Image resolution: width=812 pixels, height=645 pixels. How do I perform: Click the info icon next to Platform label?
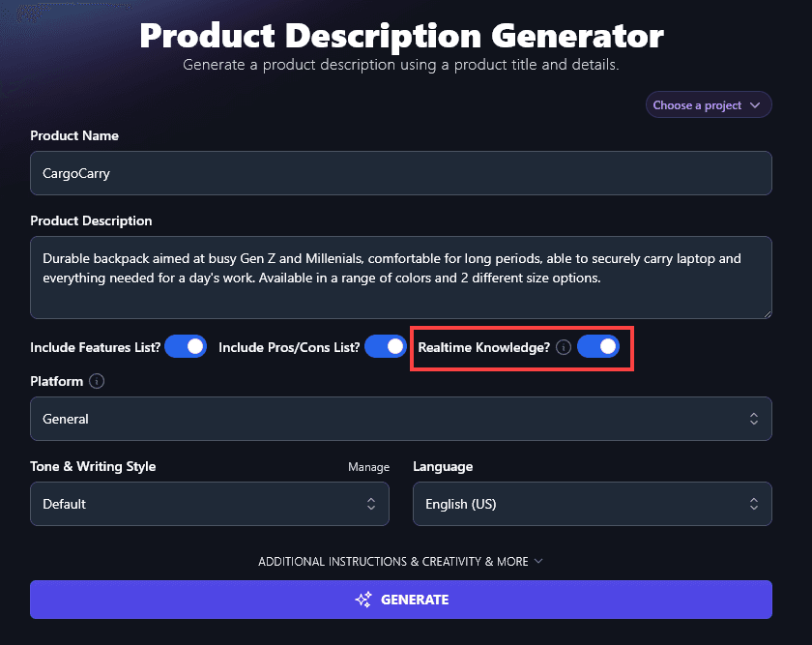pos(96,381)
